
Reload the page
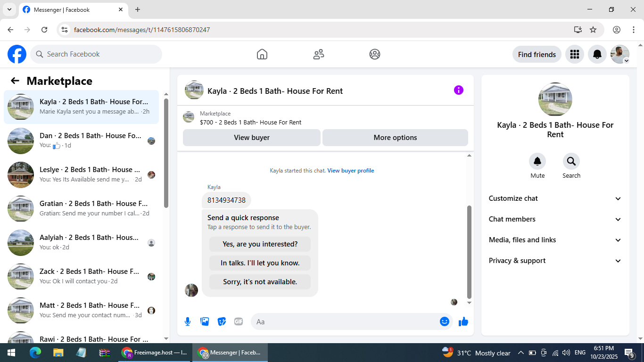tap(44, 30)
